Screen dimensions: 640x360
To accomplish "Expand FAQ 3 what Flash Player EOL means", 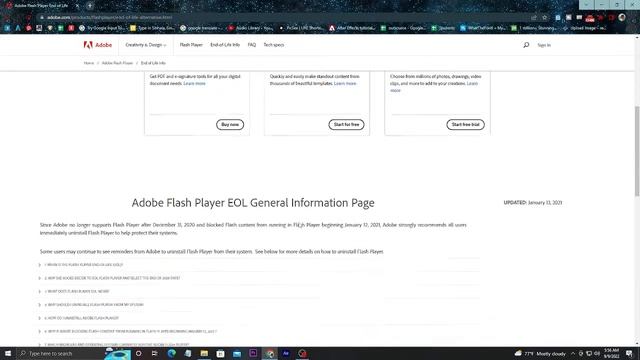I will [77, 291].
